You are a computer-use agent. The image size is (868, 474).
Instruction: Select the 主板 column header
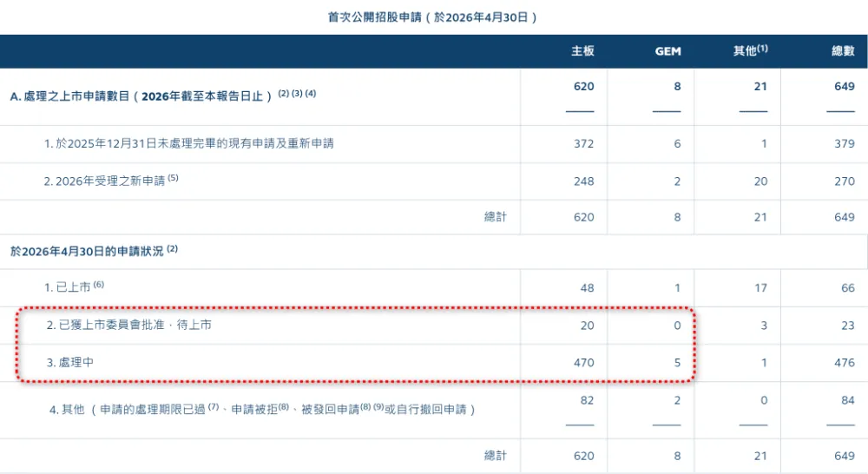click(x=583, y=51)
